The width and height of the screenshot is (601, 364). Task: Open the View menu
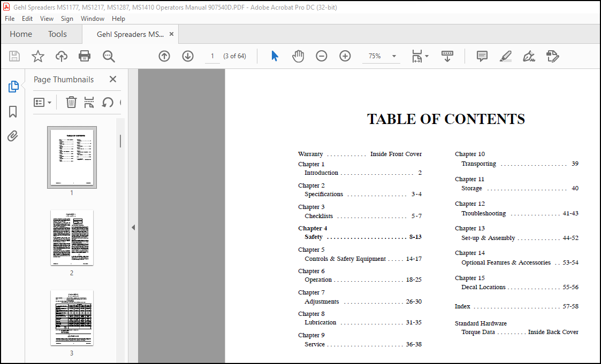click(x=47, y=18)
